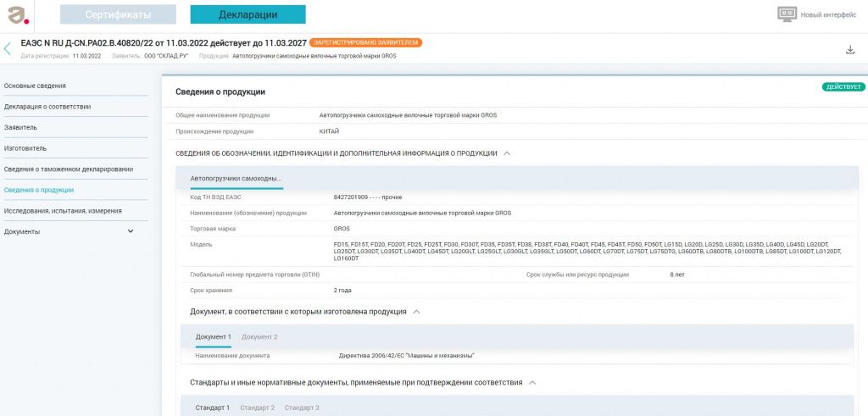The image size is (868, 416).
Task: Open Сведения о таможенном декларировании section
Action: point(68,169)
